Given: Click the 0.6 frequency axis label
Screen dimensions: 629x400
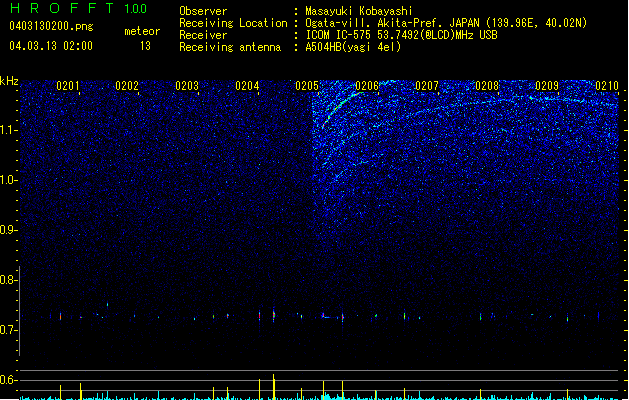Looking at the screenshot, I should pos(9,380).
